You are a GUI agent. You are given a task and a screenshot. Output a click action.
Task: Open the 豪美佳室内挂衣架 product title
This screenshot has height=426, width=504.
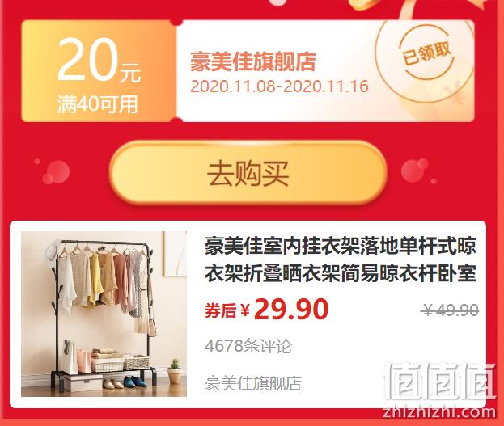coord(341,259)
